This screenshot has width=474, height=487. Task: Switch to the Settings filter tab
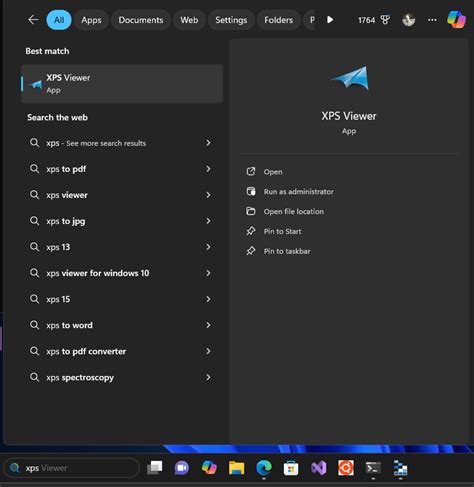[231, 20]
